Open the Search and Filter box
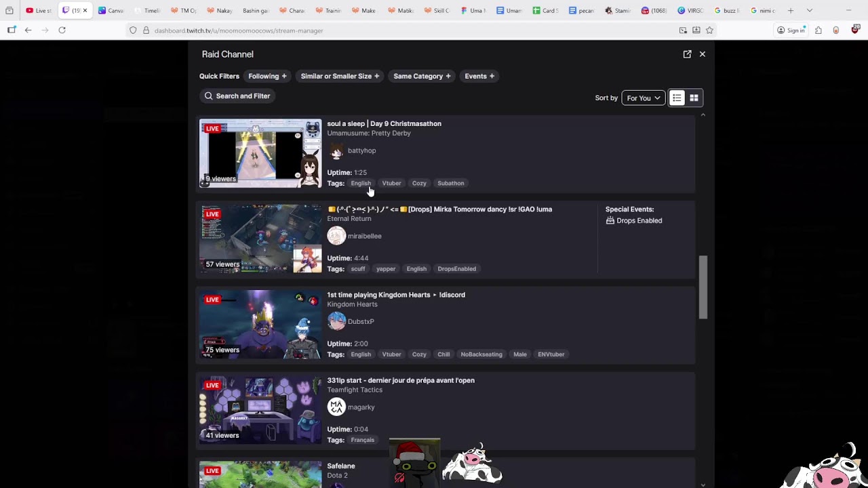 coord(237,96)
